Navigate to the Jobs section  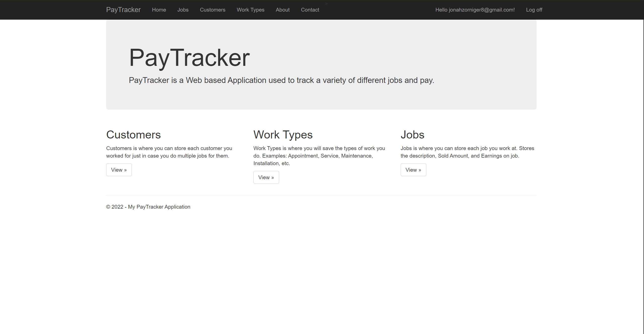[x=182, y=10]
